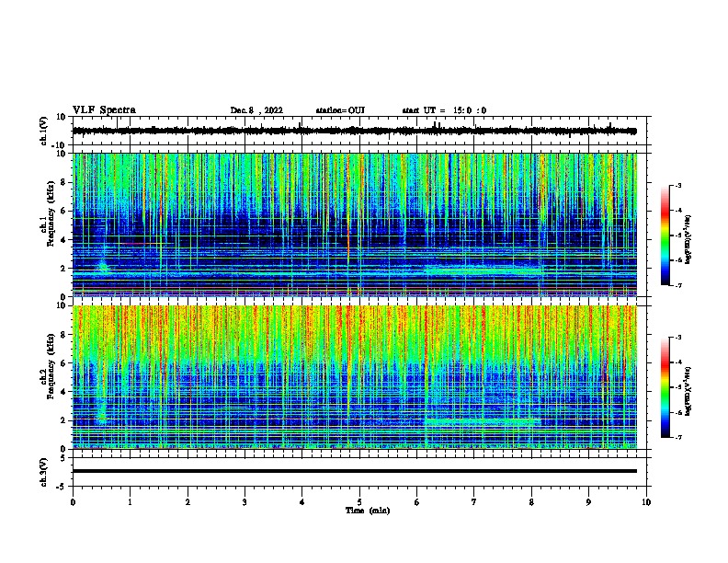Click time axis tick label "5"
728x563 pixels.
[359, 502]
